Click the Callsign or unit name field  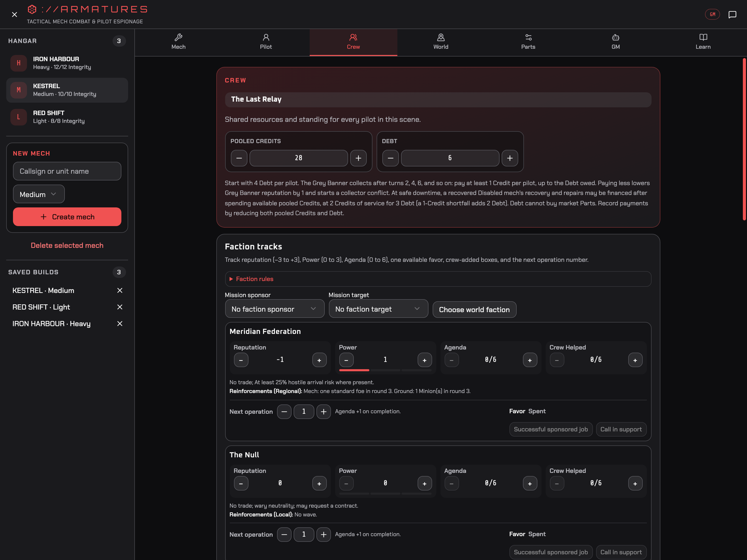pos(67,171)
